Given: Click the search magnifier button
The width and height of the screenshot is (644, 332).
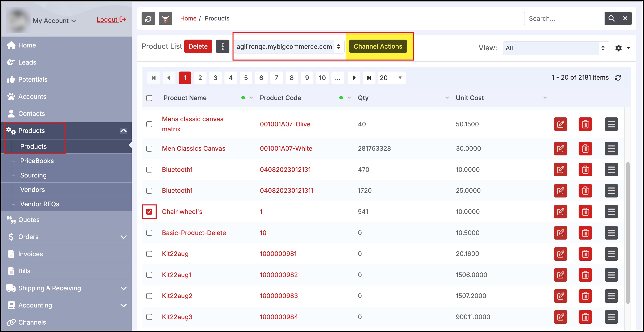Looking at the screenshot, I should (x=611, y=18).
